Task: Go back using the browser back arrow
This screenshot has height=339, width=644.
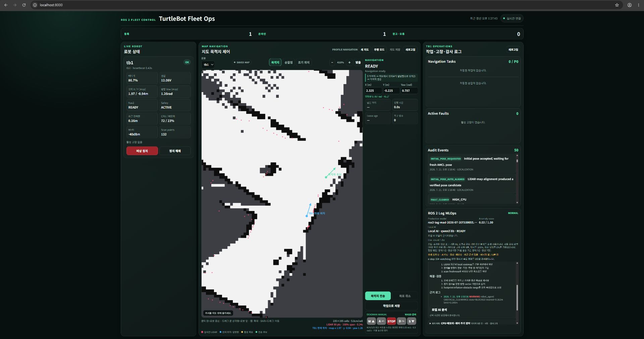Action: [x=6, y=5]
